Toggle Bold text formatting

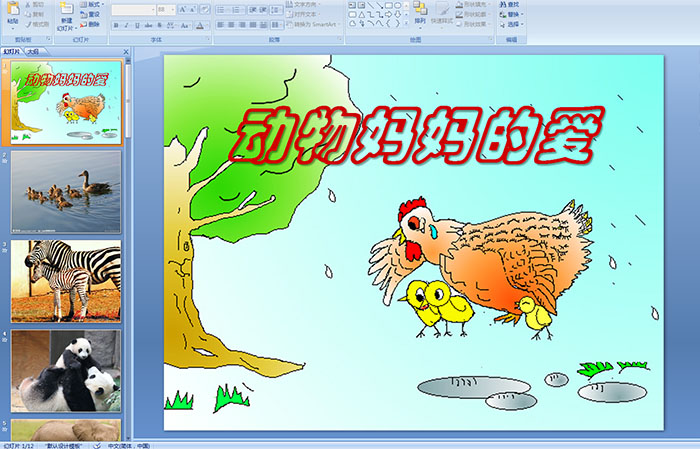(114, 25)
